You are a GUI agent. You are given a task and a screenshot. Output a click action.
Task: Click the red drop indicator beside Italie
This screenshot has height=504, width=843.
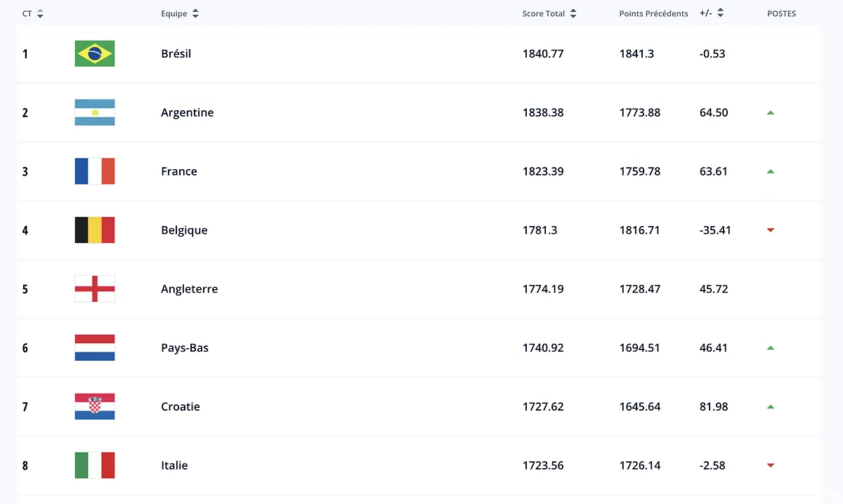[771, 465]
